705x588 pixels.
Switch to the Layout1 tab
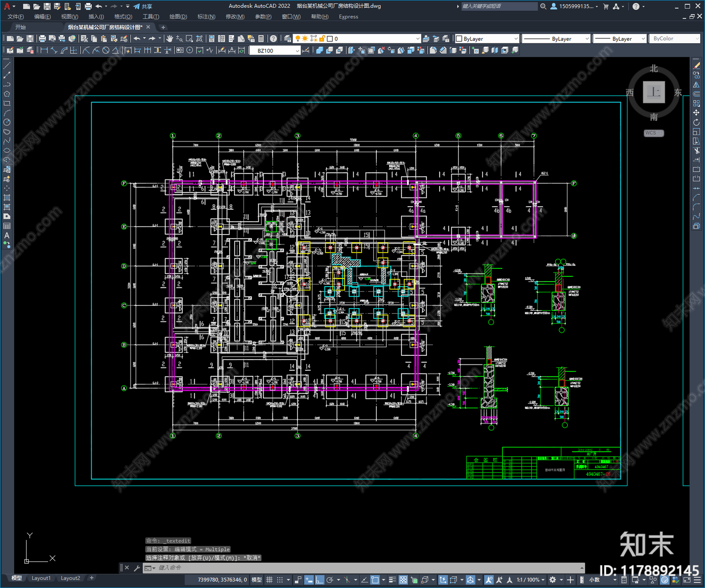[41, 578]
